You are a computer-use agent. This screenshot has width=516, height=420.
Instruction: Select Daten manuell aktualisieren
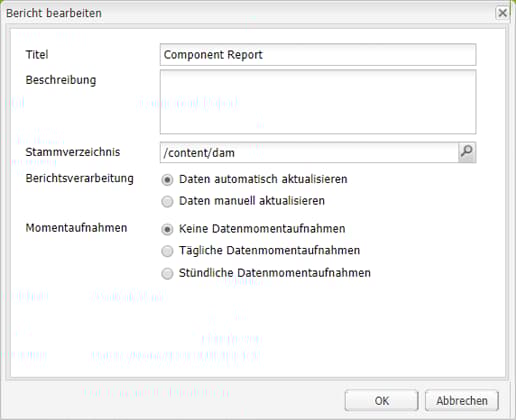pyautogui.click(x=167, y=201)
